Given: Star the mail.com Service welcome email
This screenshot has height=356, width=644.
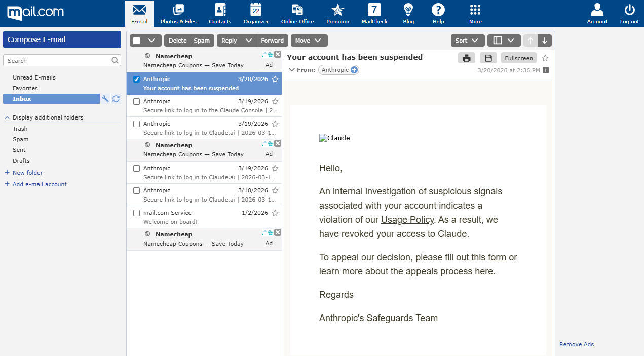Looking at the screenshot, I should click(x=275, y=213).
